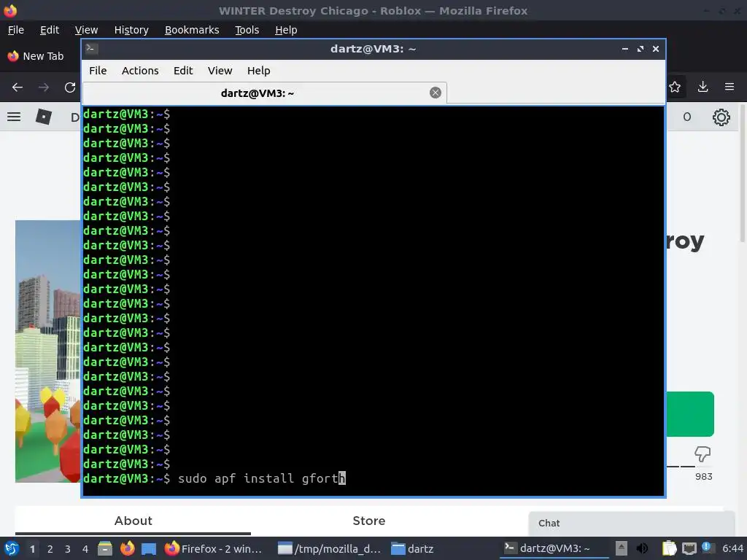Screen dimensions: 747x560
Task: Click the green Play button
Action: [690, 414]
